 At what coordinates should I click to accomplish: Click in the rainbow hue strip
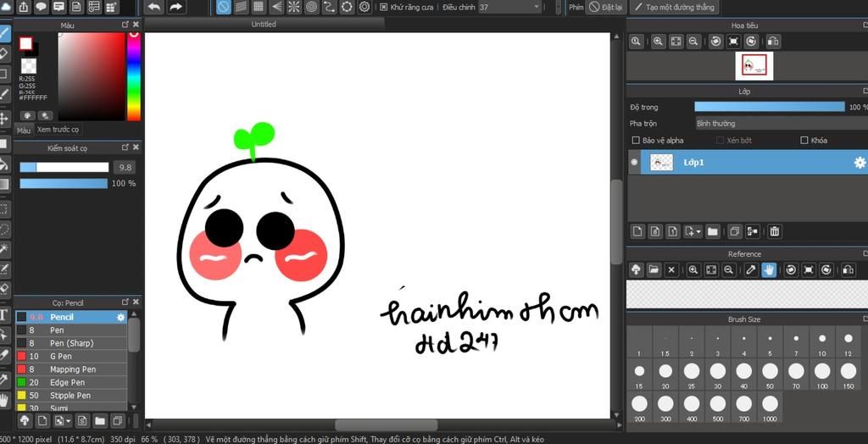coord(133,76)
